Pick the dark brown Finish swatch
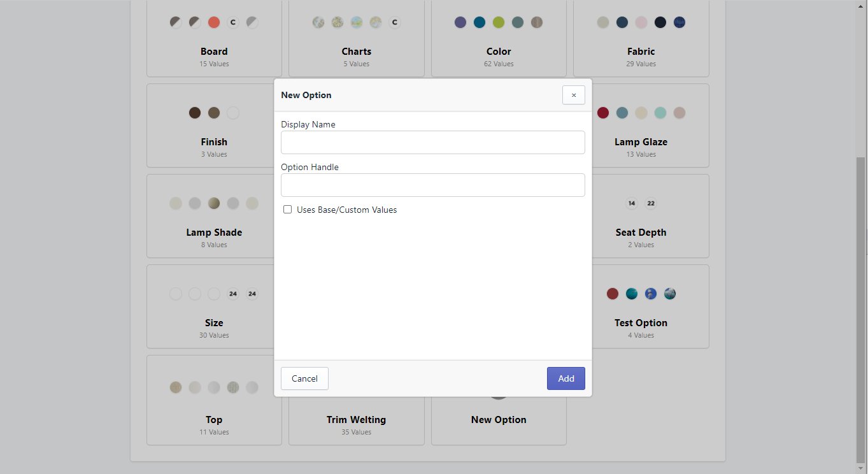The width and height of the screenshot is (868, 474). 195,113
